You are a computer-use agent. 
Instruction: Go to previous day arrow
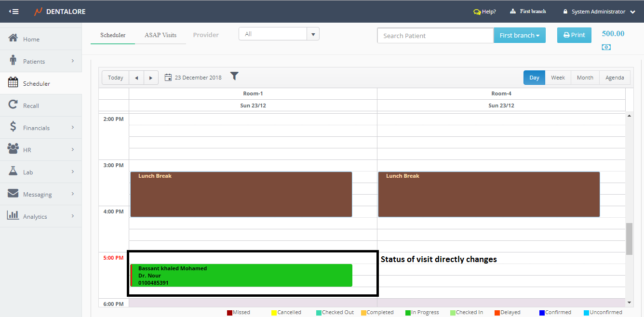(136, 78)
